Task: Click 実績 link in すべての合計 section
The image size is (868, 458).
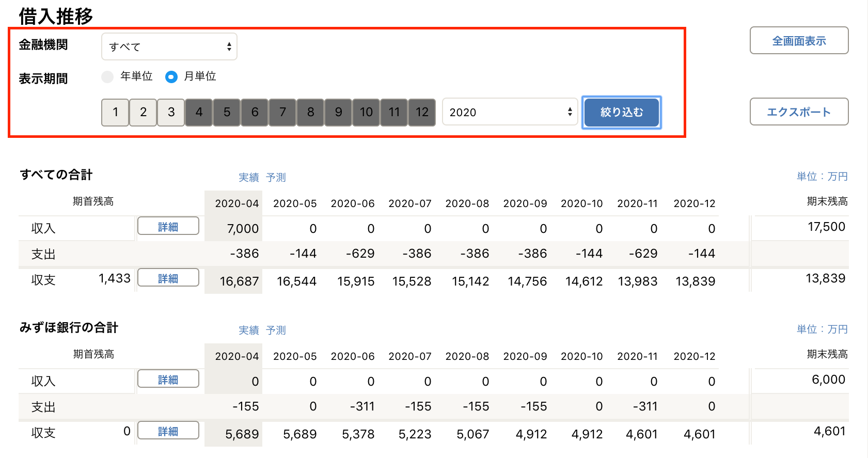Action: tap(249, 178)
